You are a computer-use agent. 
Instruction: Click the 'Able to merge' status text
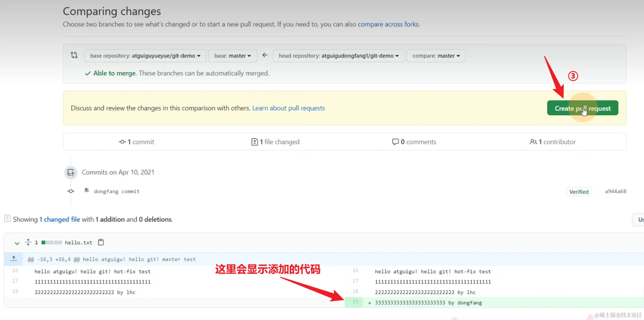[x=115, y=73]
